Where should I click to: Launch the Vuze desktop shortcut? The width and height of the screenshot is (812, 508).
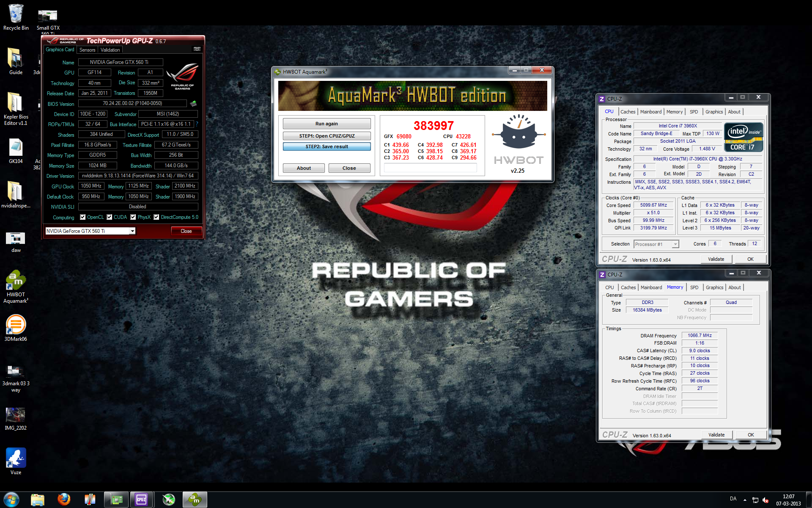coord(16,461)
